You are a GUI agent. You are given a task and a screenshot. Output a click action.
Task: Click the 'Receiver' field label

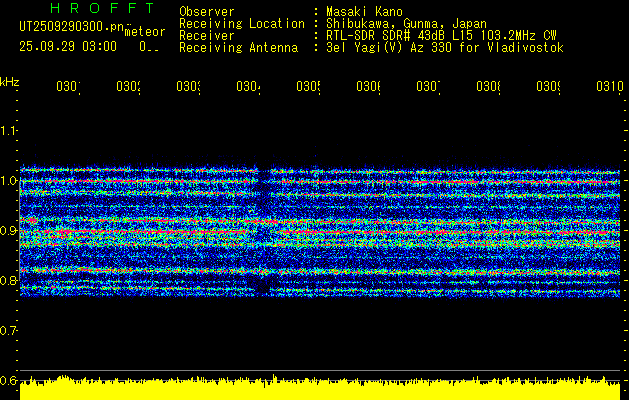point(207,36)
